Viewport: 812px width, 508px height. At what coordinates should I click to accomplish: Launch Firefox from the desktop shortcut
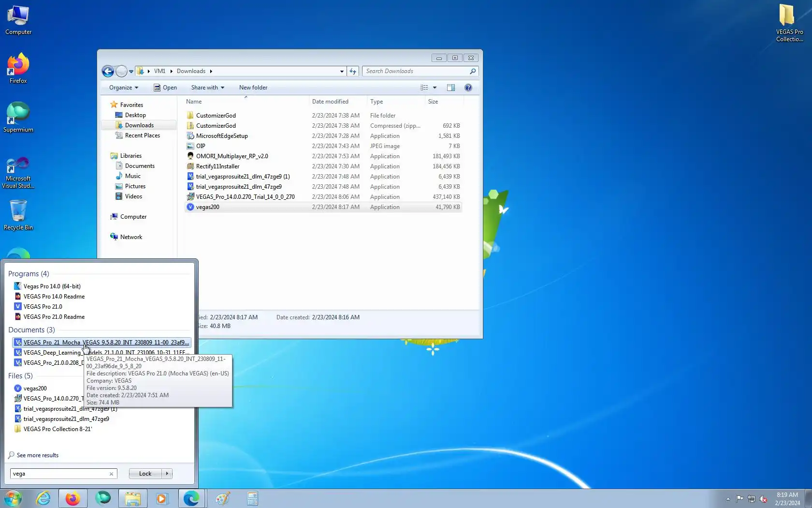(18, 69)
